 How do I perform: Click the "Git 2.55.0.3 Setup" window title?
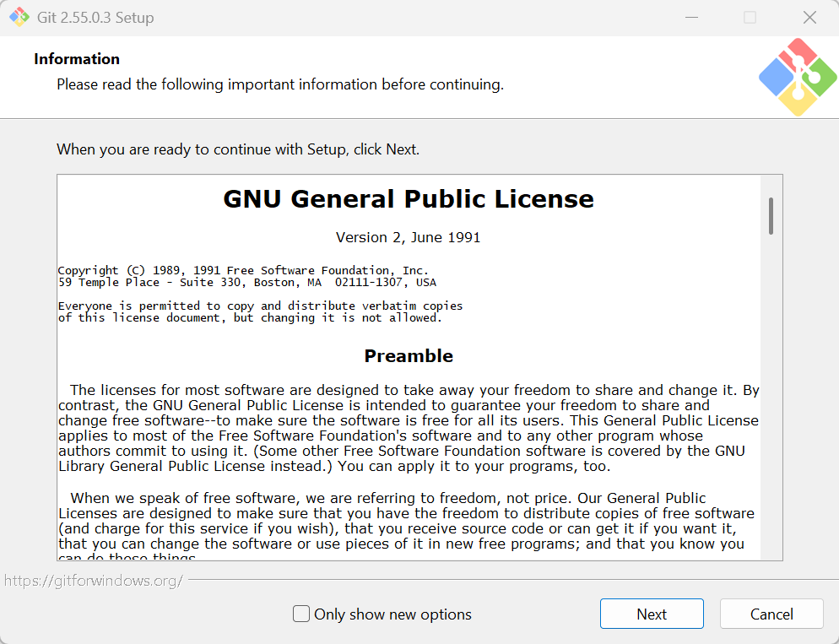pos(95,18)
